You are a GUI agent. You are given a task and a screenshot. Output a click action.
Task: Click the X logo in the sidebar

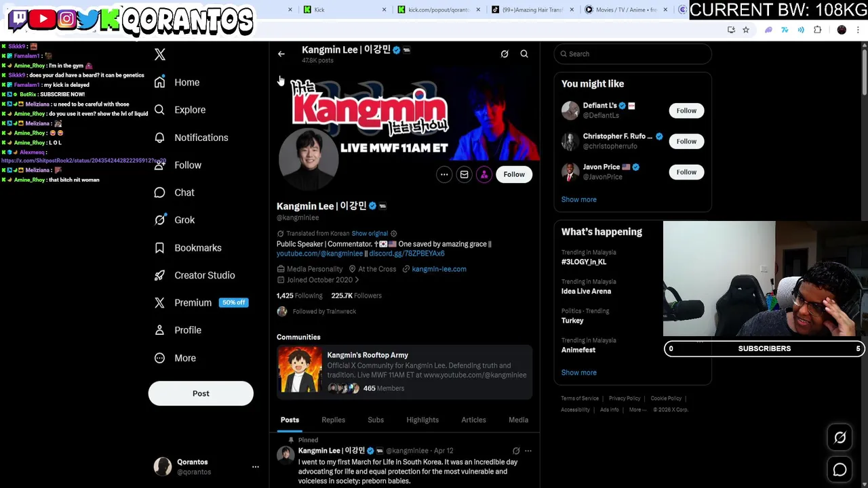point(160,55)
